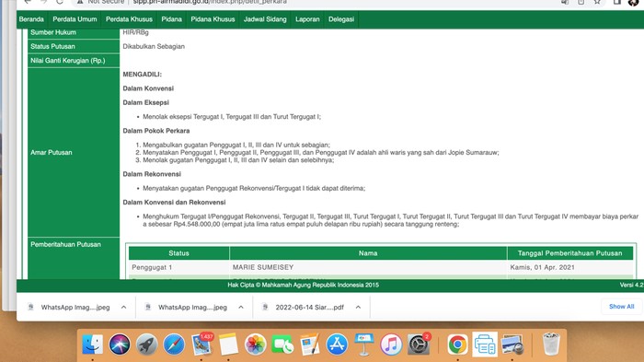Image resolution: width=644 pixels, height=362 pixels.
Task: Open the App Store icon
Action: click(x=337, y=344)
